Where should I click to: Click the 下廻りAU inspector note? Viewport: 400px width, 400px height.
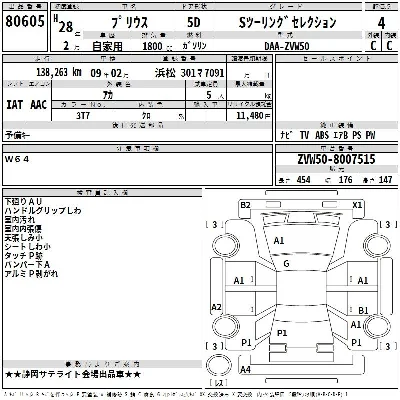point(23,202)
